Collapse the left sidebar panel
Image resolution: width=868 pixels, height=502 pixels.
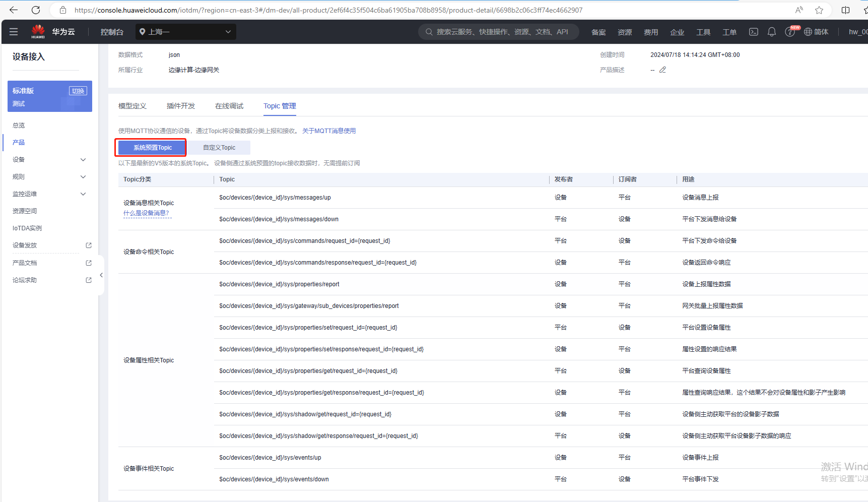click(x=101, y=275)
